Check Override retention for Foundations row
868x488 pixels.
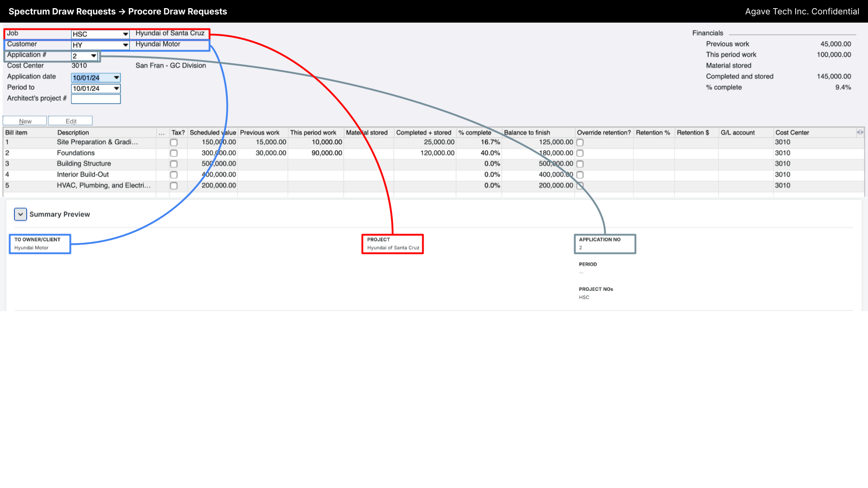pyautogui.click(x=580, y=153)
